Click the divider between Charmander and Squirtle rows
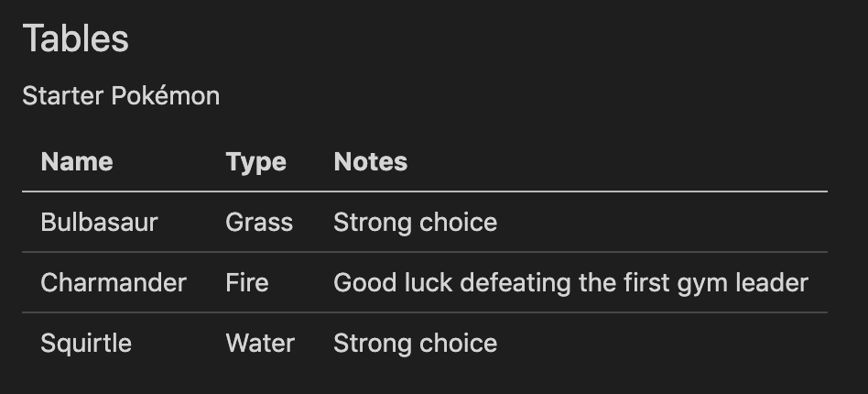 [424, 312]
